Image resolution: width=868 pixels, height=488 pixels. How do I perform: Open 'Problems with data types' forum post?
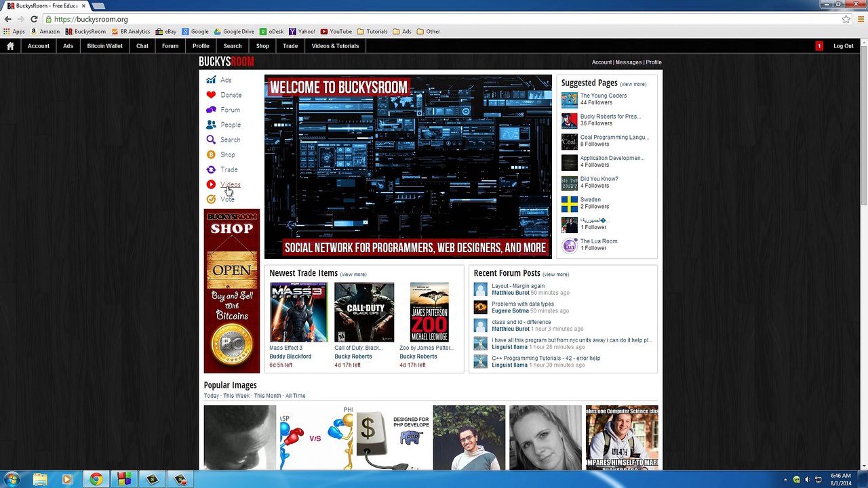pos(523,304)
